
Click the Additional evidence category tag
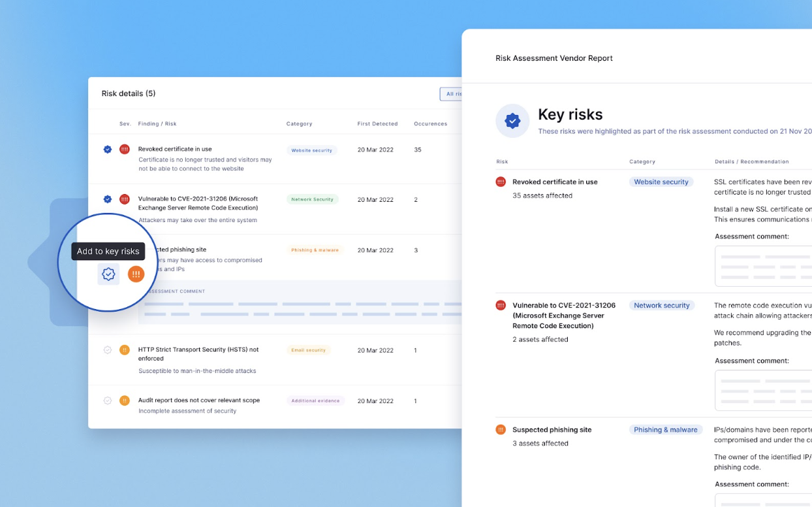click(315, 401)
